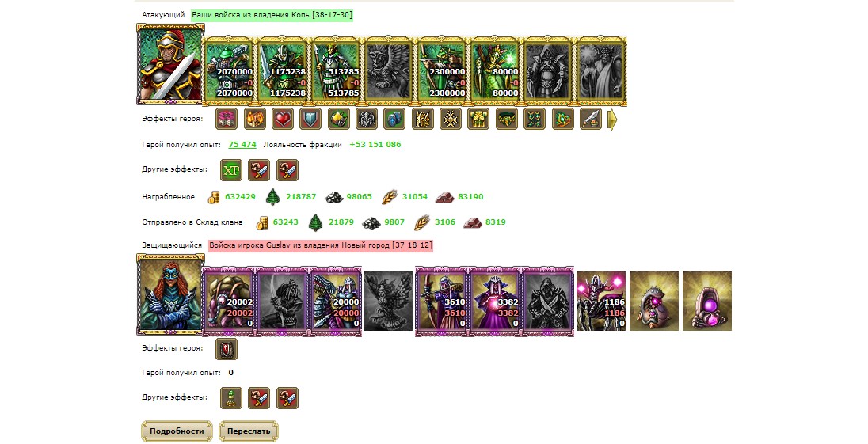Open the flaming treasure chest effect icon
This screenshot has height=444, width=868.
(255, 119)
